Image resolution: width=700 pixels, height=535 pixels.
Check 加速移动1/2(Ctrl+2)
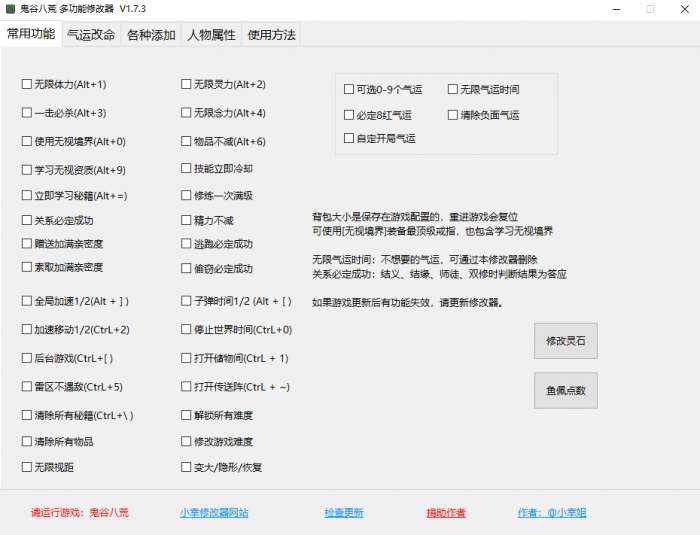point(76,330)
